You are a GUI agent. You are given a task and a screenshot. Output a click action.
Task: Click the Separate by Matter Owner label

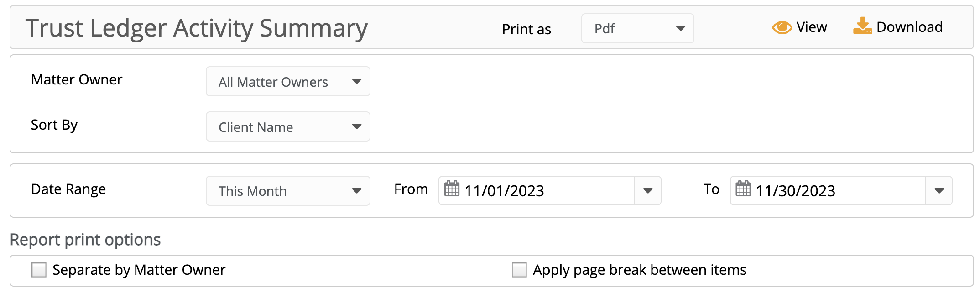pos(139,270)
